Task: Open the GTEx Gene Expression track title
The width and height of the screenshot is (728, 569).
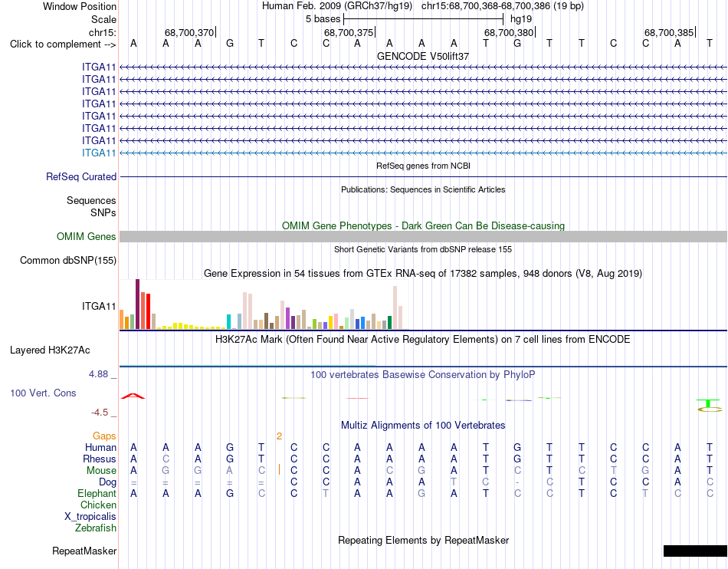Action: [423, 274]
